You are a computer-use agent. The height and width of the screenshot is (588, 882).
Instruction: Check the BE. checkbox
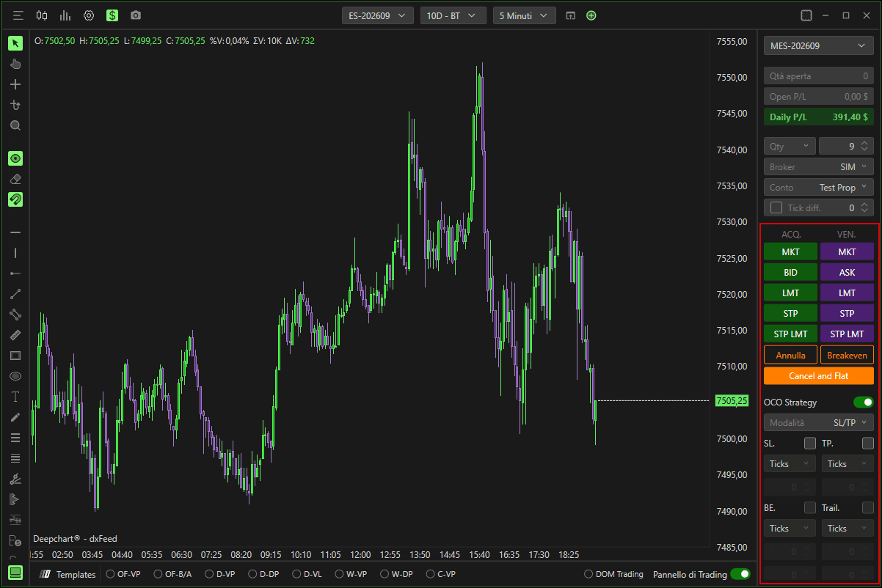pos(810,508)
